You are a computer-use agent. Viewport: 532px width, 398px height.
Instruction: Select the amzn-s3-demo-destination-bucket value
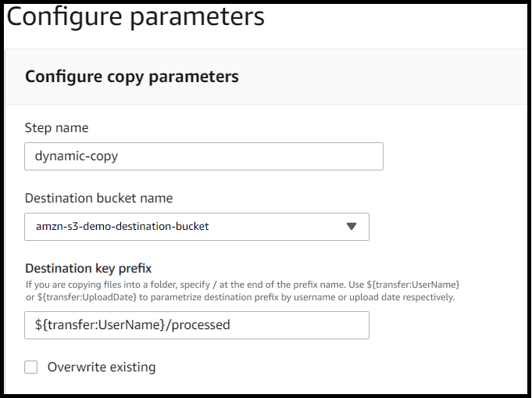click(x=123, y=227)
